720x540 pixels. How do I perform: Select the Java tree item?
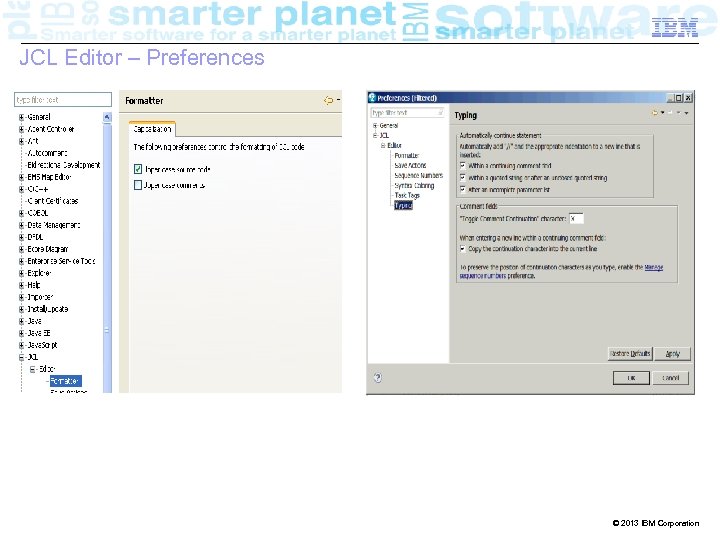[x=34, y=321]
